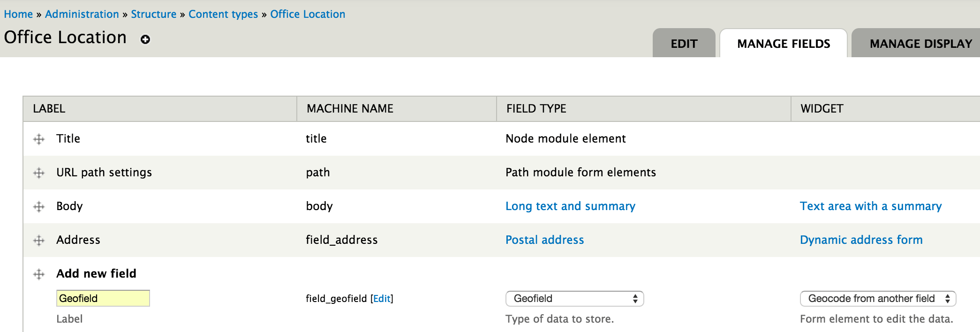980x332 pixels.
Task: Click the Body row drag handle
Action: (39, 207)
